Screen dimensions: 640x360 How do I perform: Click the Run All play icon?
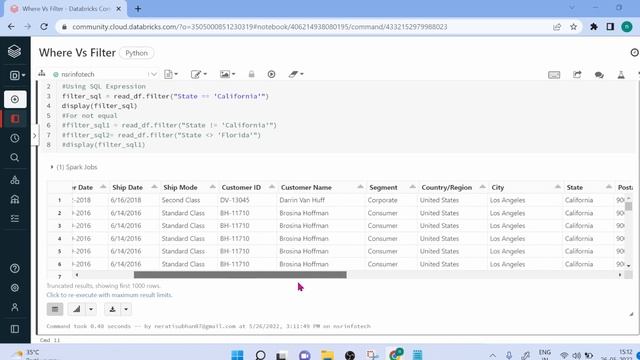[x=271, y=74]
